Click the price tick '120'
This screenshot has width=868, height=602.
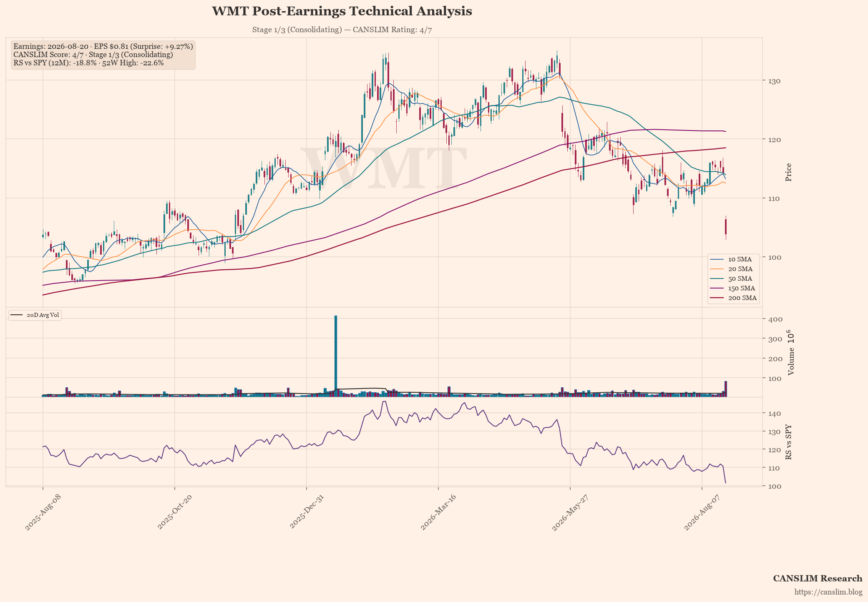click(775, 139)
